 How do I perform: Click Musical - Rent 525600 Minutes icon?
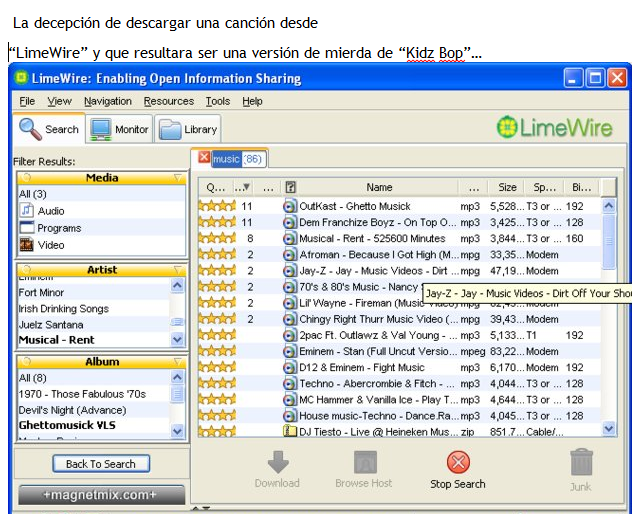[290, 239]
